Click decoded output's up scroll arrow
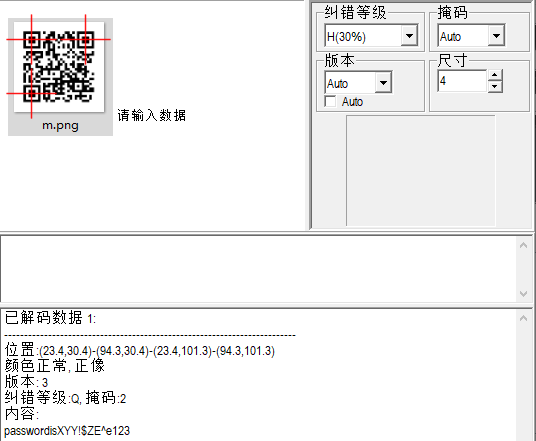Viewport: 536px width, 441px height. coord(523,318)
